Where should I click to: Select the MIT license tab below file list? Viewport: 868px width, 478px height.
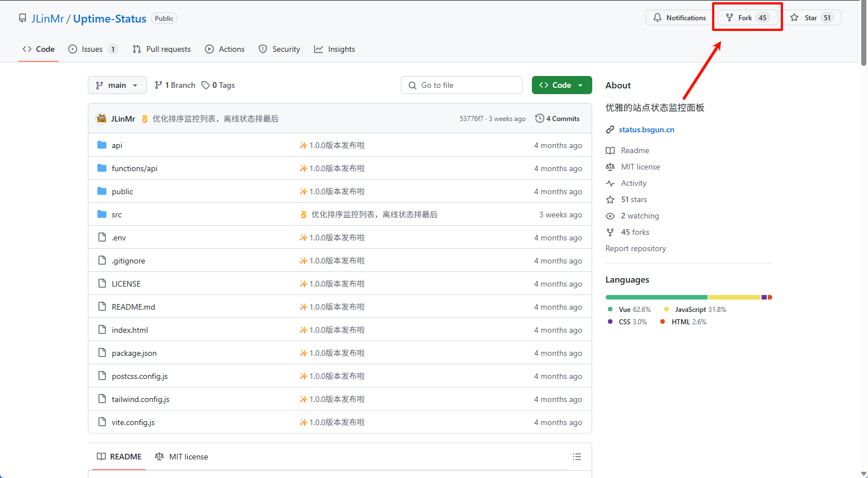(181, 457)
